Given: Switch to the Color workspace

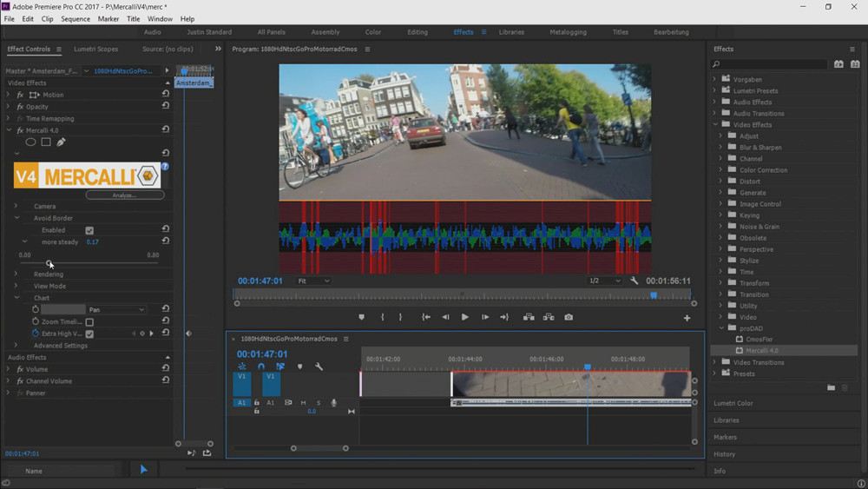Looking at the screenshot, I should pyautogui.click(x=373, y=32).
